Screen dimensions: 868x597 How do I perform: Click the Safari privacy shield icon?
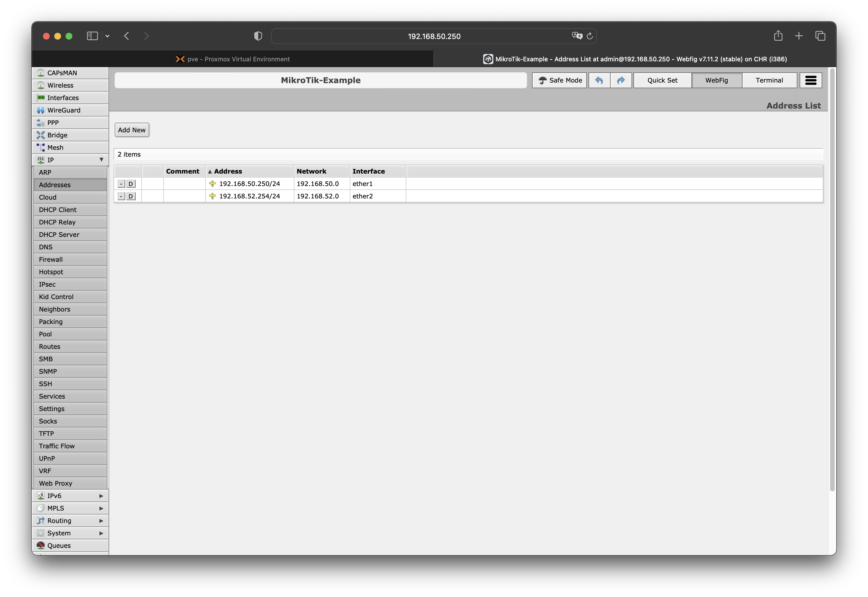258,36
